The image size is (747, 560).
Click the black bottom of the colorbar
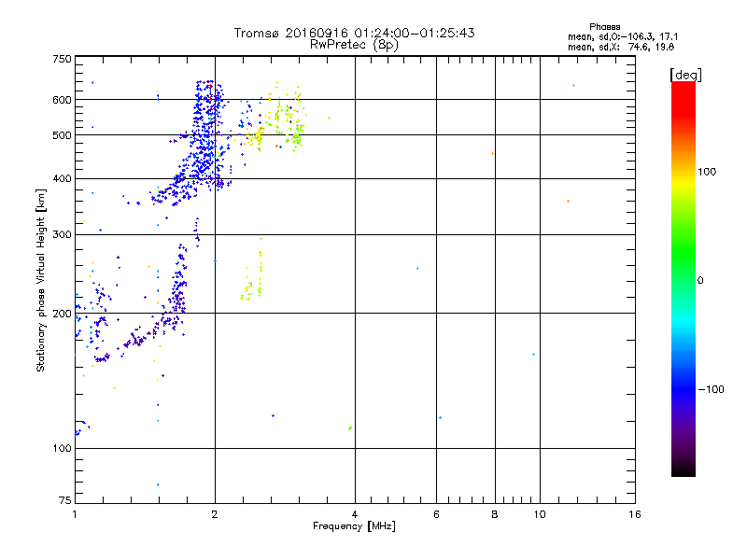point(684,469)
